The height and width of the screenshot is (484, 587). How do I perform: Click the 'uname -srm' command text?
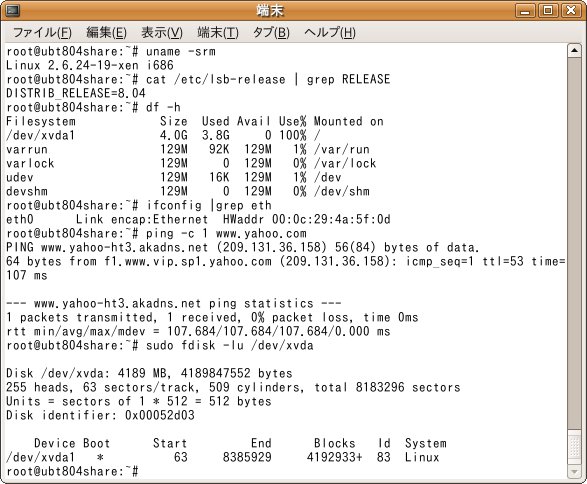[x=181, y=51]
